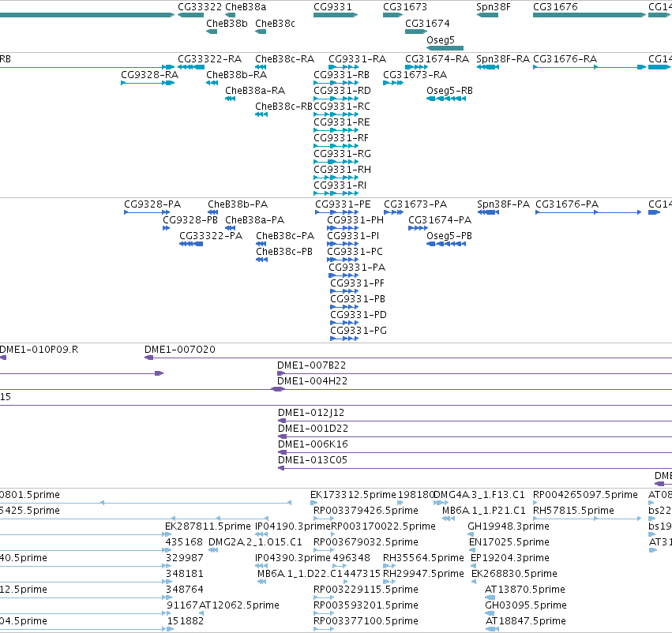Open BAC DME1-006K16
This screenshot has width=672, height=633.
(313, 445)
